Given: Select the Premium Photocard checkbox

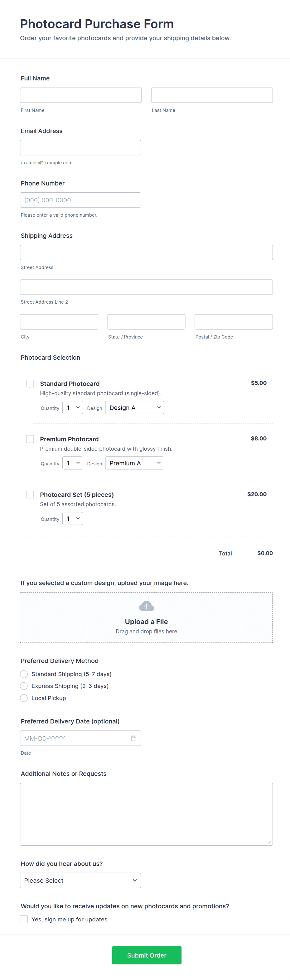Looking at the screenshot, I should coord(30,439).
